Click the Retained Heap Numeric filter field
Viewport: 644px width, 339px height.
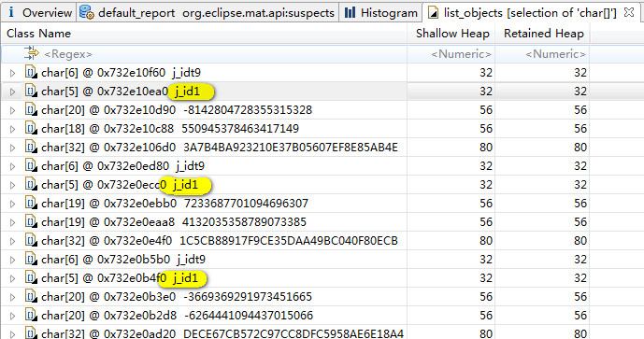click(x=555, y=54)
